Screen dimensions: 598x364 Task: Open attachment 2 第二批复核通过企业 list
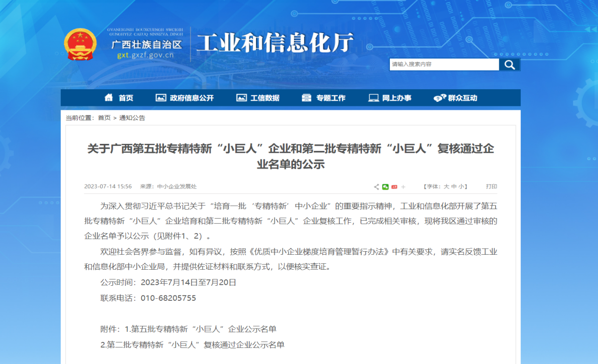[x=192, y=345]
